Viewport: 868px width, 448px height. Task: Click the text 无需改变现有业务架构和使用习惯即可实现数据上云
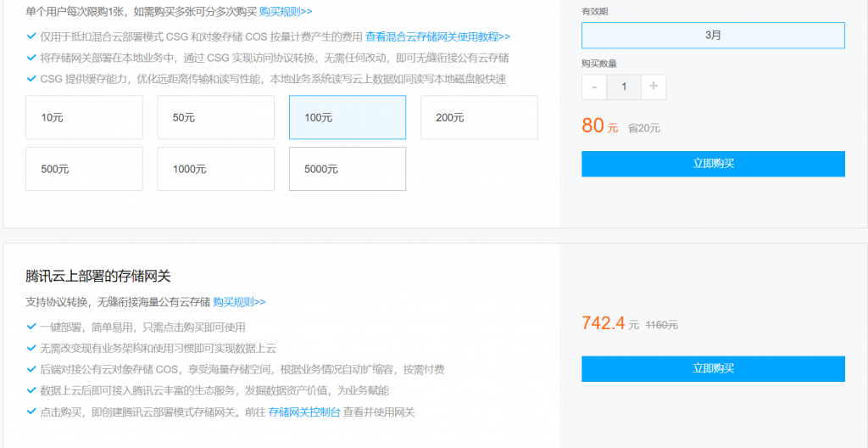[x=159, y=348]
